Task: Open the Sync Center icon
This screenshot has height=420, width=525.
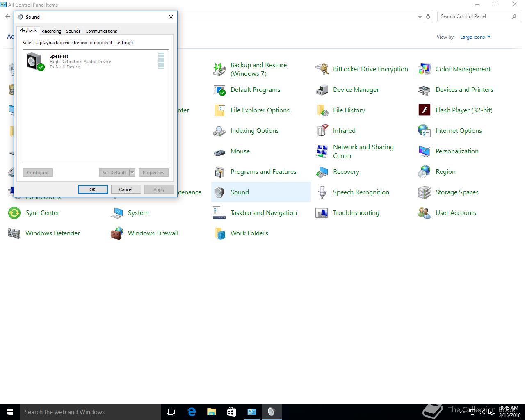Action: pyautogui.click(x=14, y=213)
